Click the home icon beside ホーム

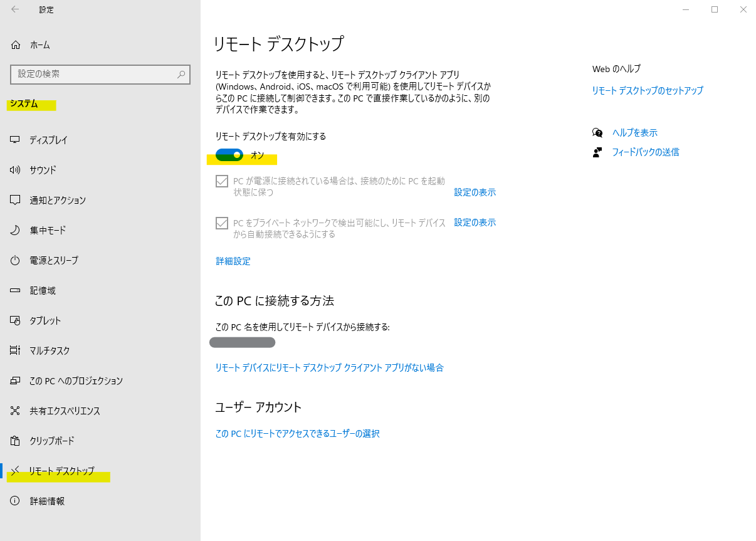tap(16, 45)
